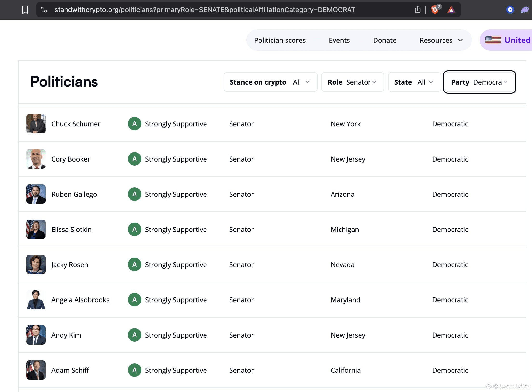Open the blue circular extension icon
Image resolution: width=532 pixels, height=392 pixels.
(x=510, y=10)
